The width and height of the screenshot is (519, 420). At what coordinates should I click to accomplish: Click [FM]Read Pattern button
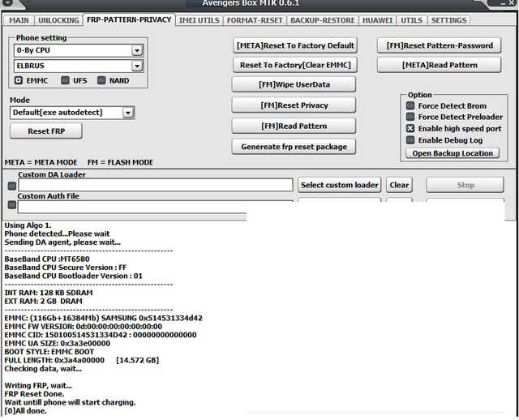click(x=294, y=126)
